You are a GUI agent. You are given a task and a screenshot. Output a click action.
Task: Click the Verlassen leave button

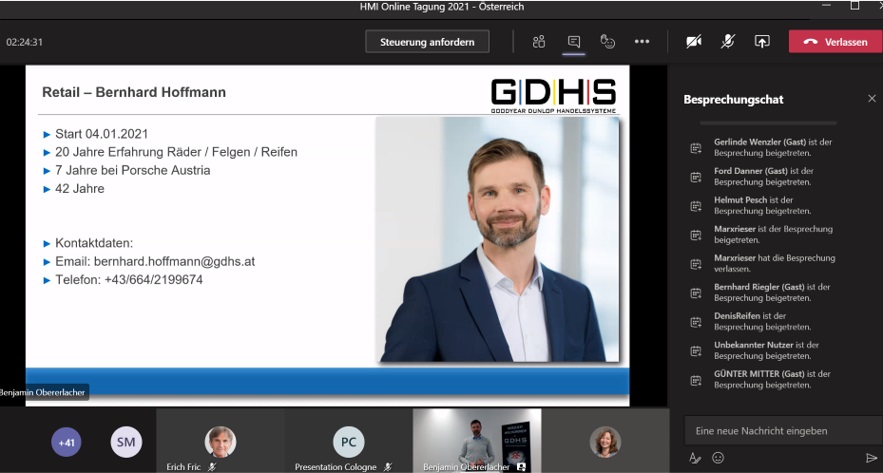click(x=835, y=42)
